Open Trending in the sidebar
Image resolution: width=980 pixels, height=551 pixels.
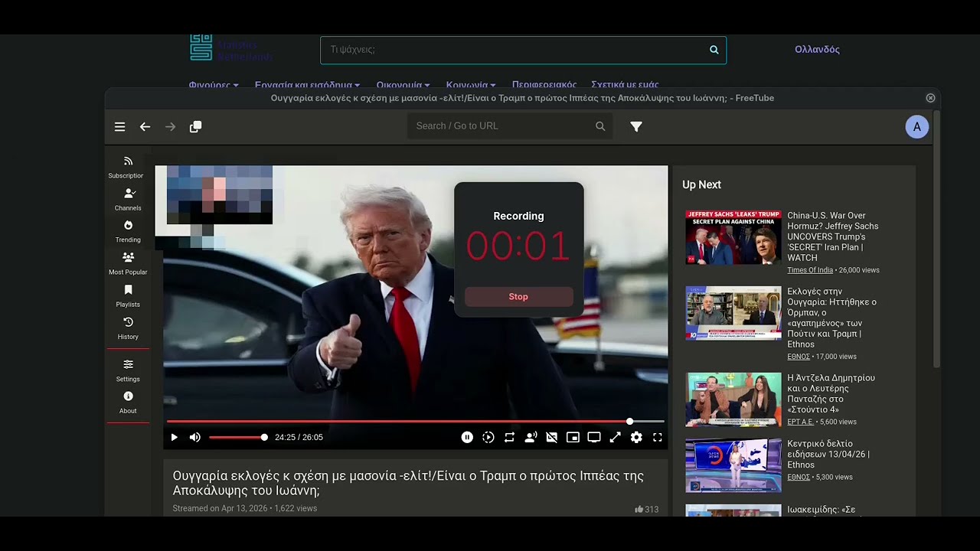click(128, 231)
